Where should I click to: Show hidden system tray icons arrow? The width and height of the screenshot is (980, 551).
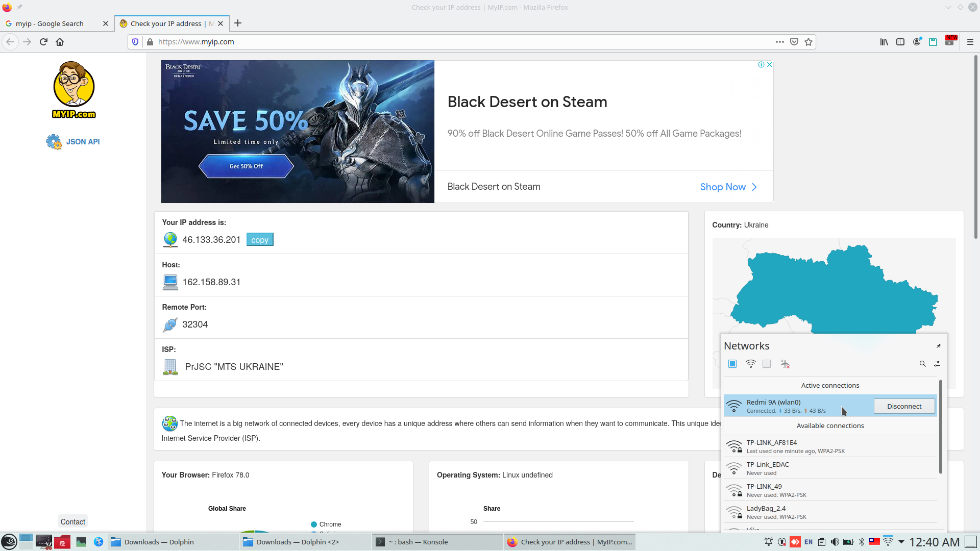point(901,542)
